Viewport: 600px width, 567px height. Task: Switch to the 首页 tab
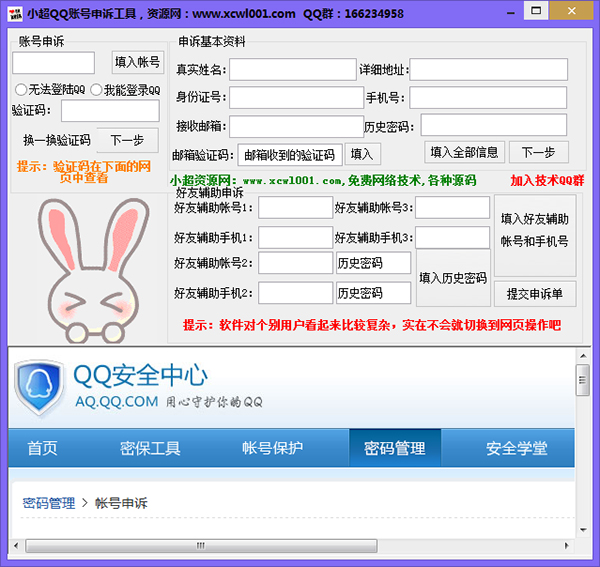(42, 448)
